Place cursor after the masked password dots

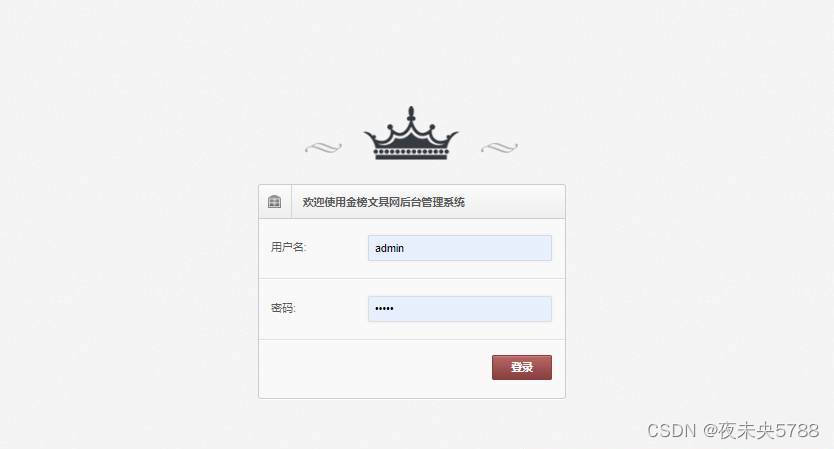[395, 309]
